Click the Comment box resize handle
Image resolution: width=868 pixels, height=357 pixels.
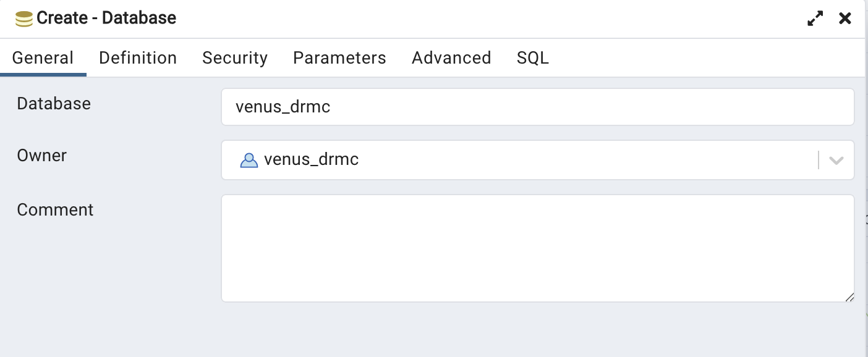pos(849,297)
